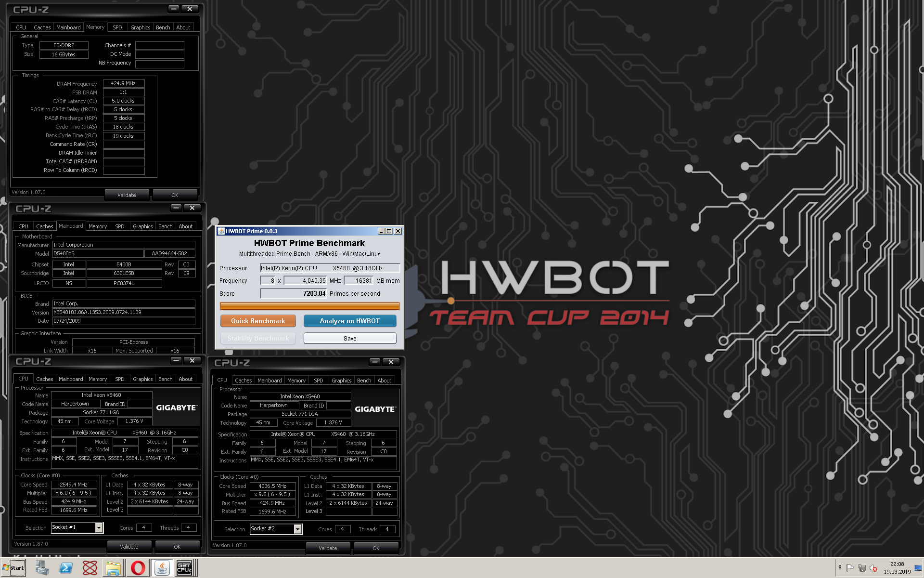
Task: Click OK in the Socket #2 CPU-Z window
Action: (x=376, y=548)
